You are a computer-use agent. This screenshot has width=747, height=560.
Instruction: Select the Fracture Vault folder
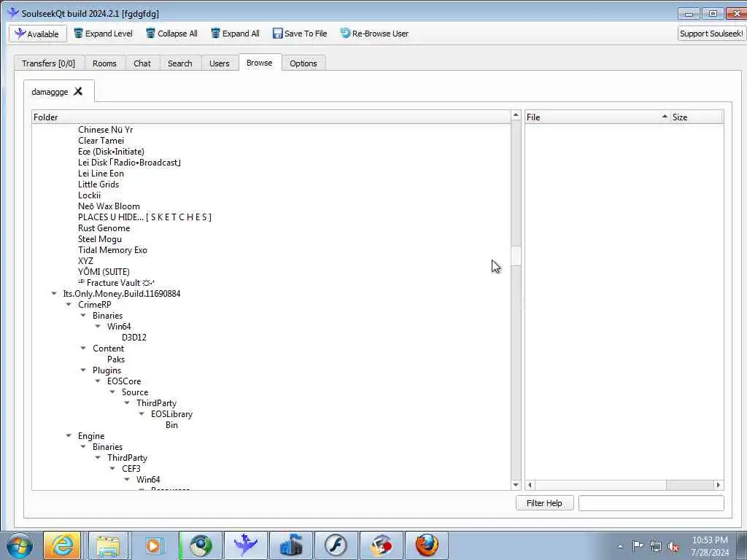point(116,283)
